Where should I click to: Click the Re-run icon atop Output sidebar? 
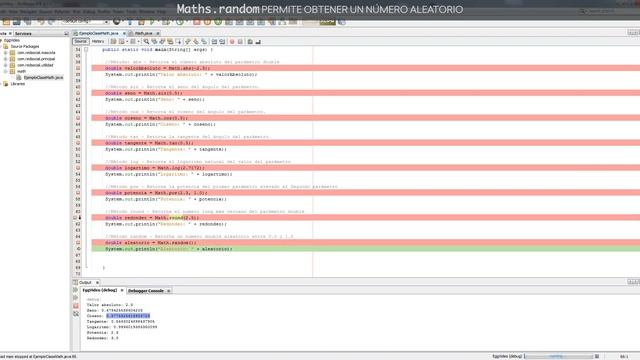(76, 290)
